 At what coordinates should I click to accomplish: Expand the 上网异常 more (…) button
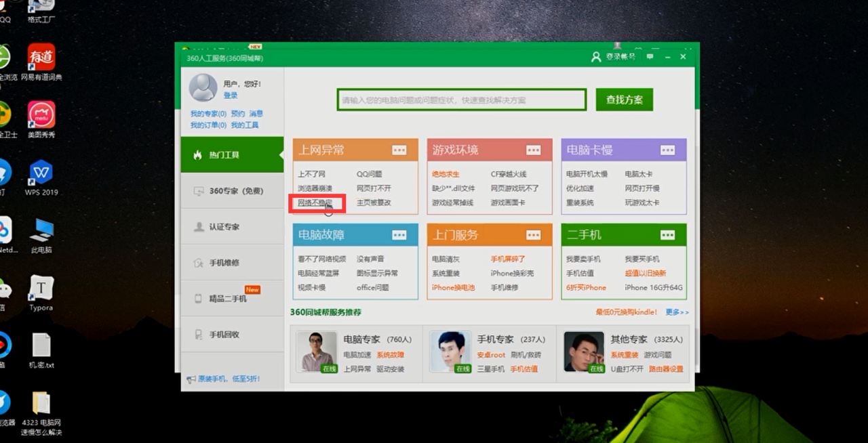click(399, 150)
